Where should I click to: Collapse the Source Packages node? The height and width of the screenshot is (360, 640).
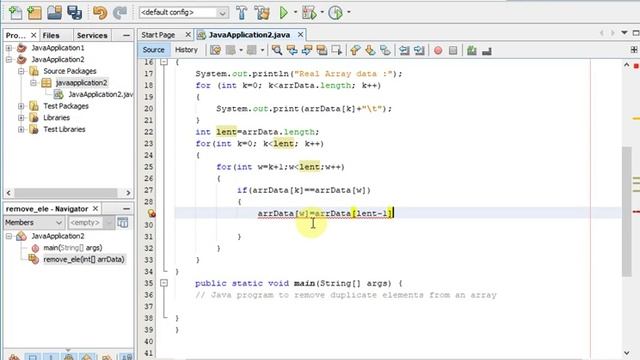point(21,71)
